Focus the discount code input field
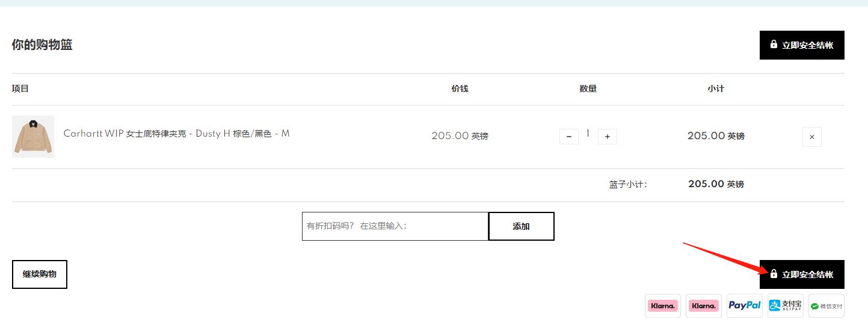Image resolution: width=868 pixels, height=328 pixels. coord(395,226)
